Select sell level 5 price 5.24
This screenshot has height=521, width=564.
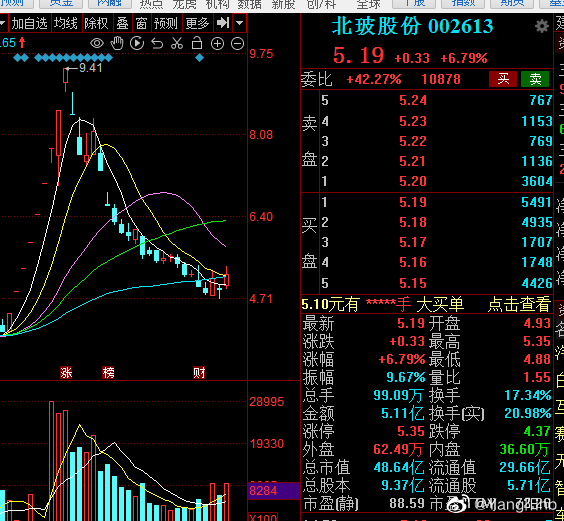[413, 100]
